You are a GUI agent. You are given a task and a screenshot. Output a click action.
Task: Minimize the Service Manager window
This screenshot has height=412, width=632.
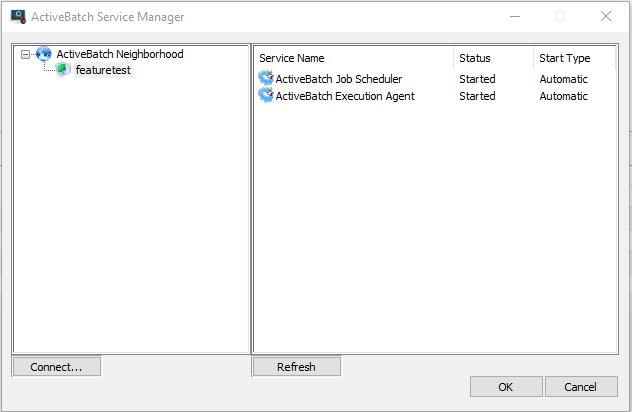pyautogui.click(x=514, y=17)
